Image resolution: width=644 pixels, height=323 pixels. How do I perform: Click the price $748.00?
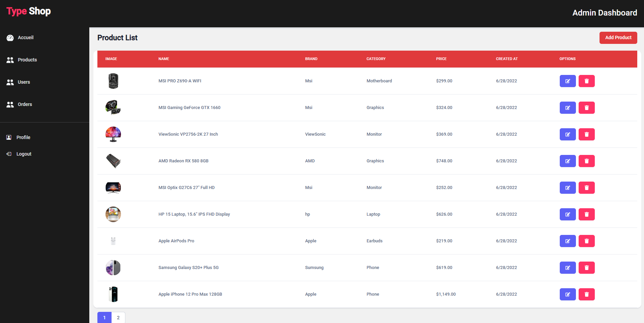[444, 161]
